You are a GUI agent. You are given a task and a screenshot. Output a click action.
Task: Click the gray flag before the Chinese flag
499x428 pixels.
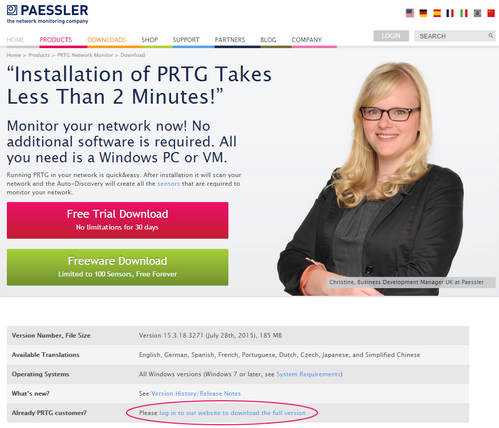pyautogui.click(x=477, y=13)
